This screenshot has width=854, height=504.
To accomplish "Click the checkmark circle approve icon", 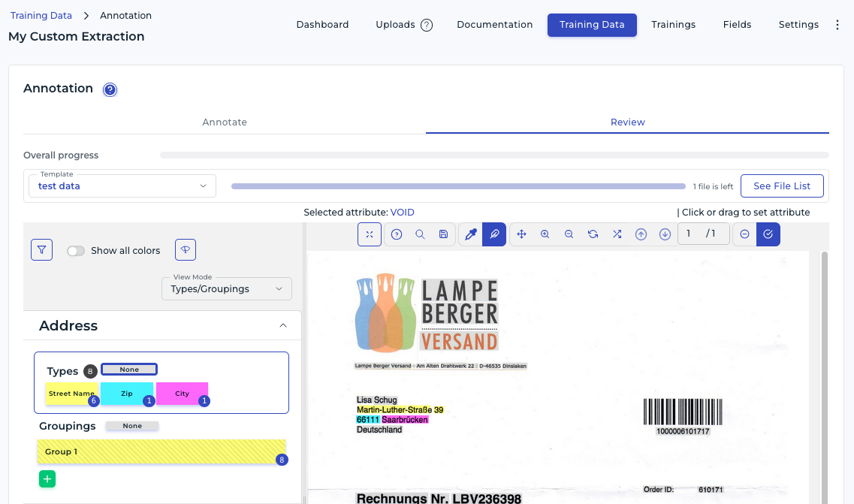I will 768,234.
